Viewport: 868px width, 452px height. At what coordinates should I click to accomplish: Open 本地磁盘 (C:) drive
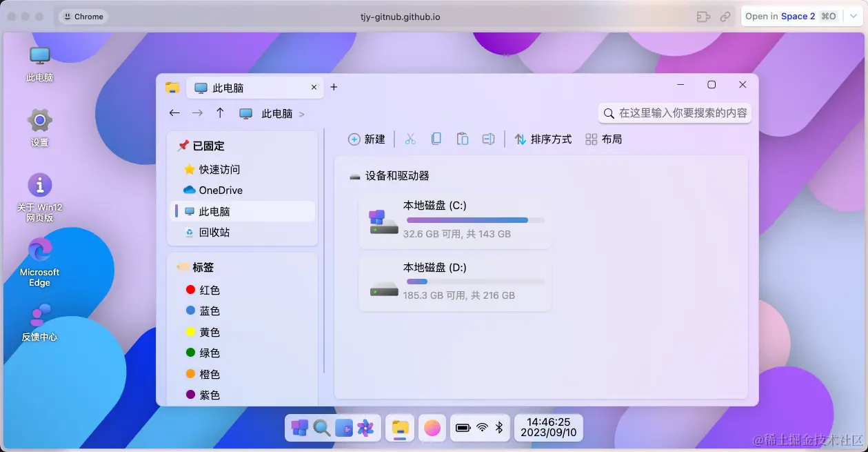455,220
